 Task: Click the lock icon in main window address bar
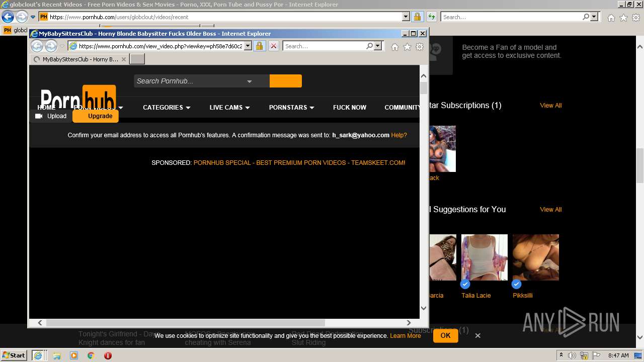click(x=417, y=17)
